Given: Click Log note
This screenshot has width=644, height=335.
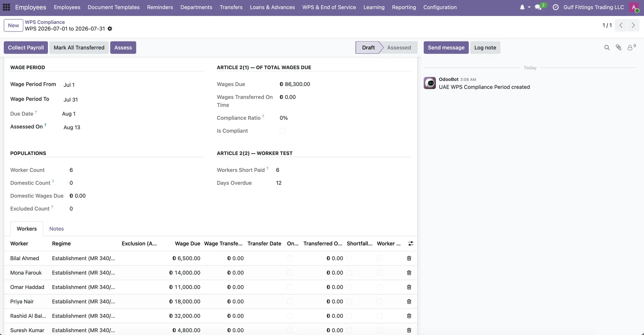Looking at the screenshot, I should tap(485, 48).
